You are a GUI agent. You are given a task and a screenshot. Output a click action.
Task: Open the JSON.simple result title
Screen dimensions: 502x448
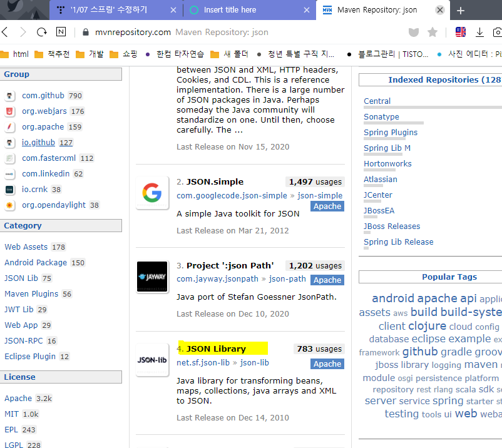(215, 181)
